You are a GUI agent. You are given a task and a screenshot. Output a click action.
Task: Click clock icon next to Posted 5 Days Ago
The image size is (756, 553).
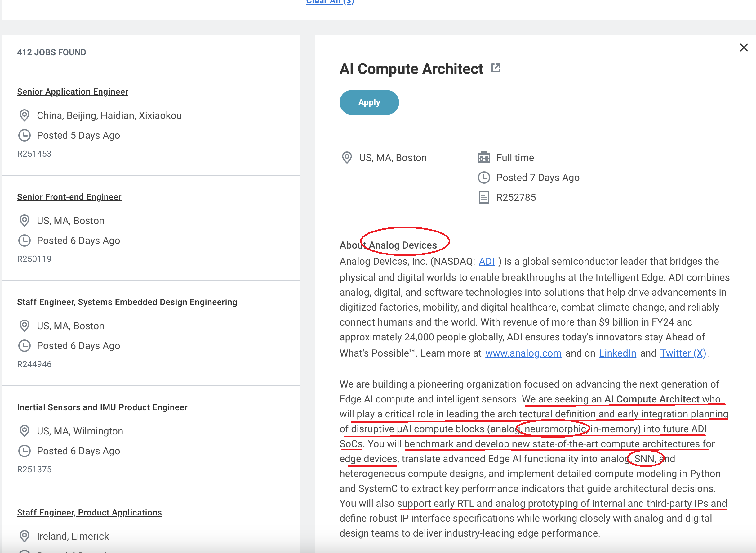tap(24, 135)
